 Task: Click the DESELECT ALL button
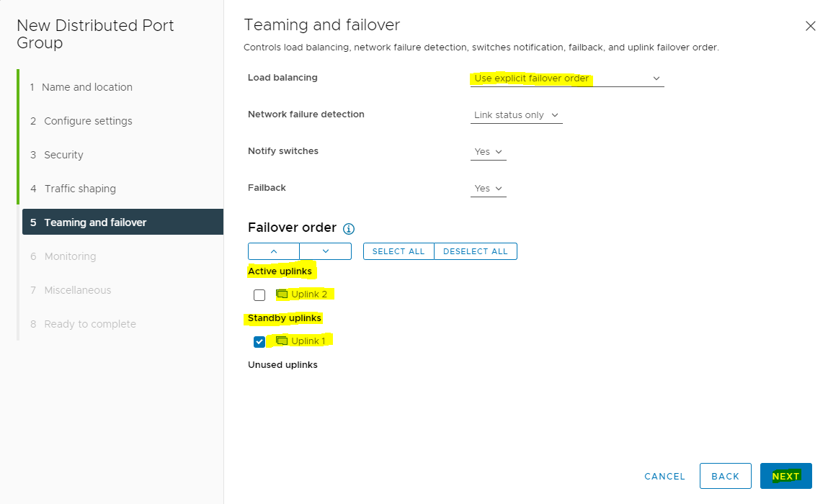476,251
